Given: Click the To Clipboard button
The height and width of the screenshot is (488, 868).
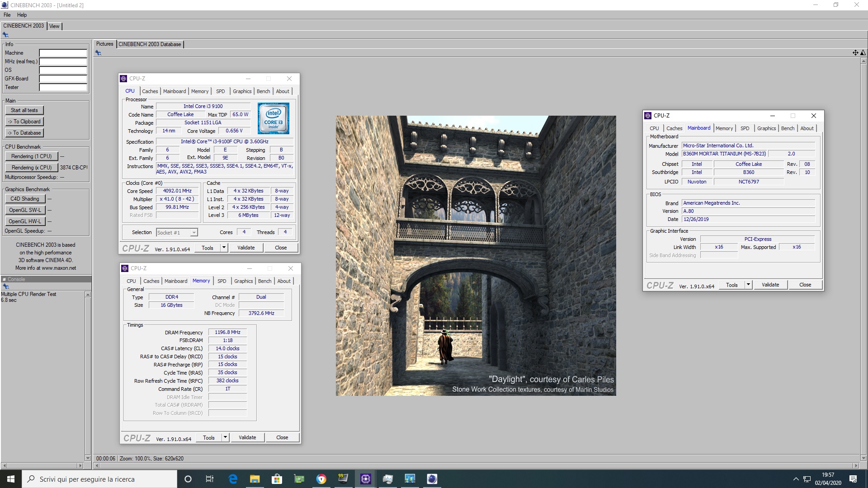Looking at the screenshot, I should [x=24, y=122].
